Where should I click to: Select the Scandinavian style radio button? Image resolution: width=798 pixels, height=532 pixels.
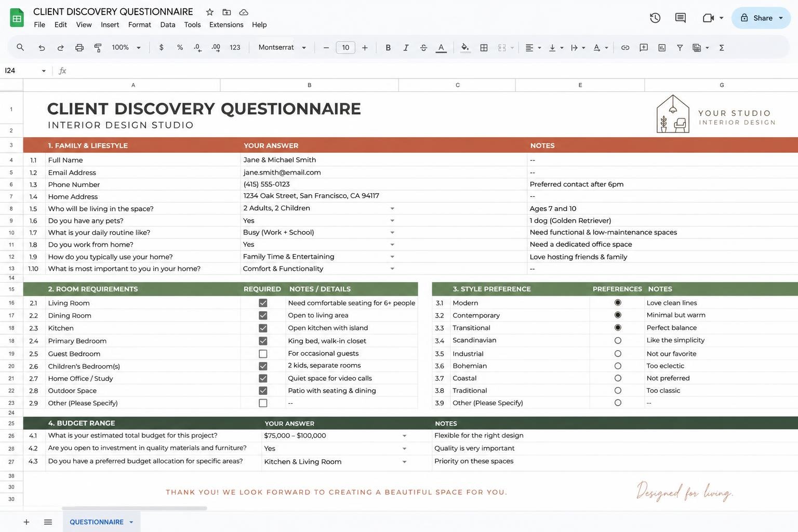618,340
